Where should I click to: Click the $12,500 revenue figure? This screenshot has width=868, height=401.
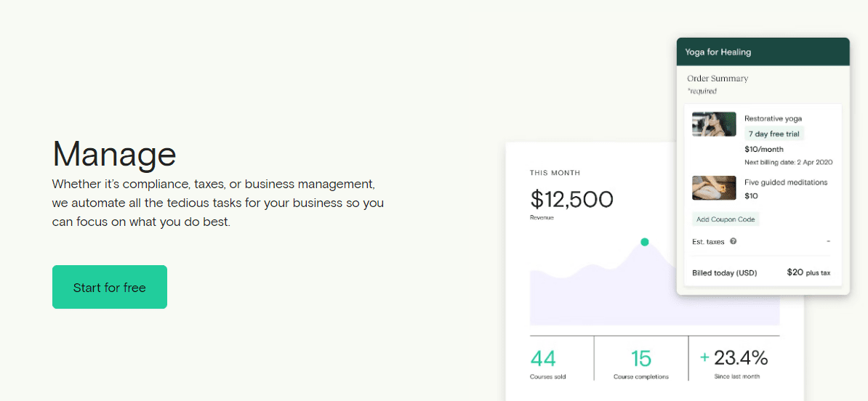572,199
